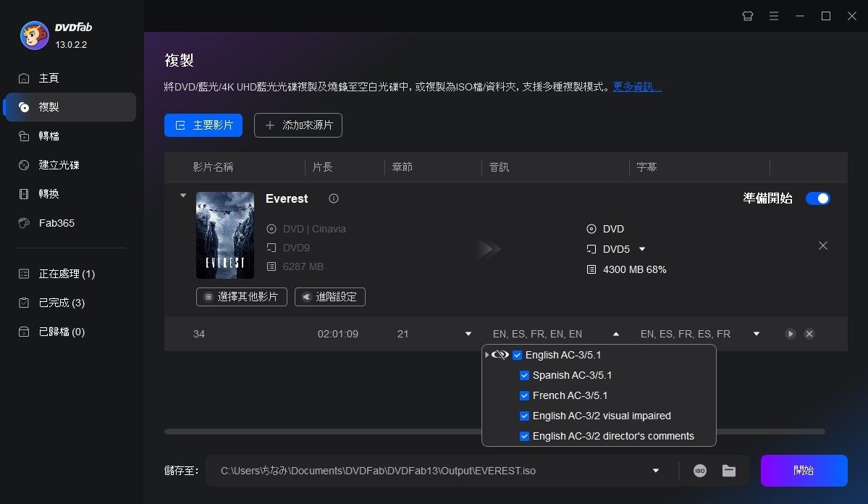Click the 主要影片 main movie mode button
The height and width of the screenshot is (504, 868).
click(203, 125)
